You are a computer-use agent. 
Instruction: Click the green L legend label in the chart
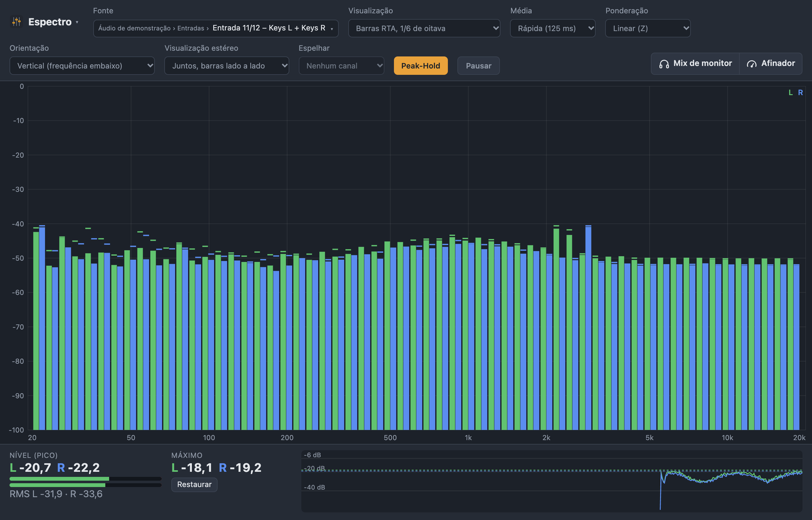tap(790, 93)
